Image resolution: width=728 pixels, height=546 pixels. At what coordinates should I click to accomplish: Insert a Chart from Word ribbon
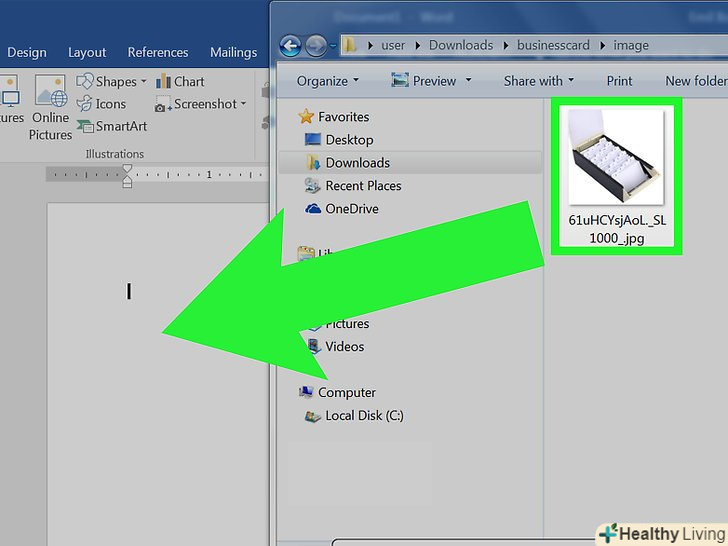pos(180,82)
